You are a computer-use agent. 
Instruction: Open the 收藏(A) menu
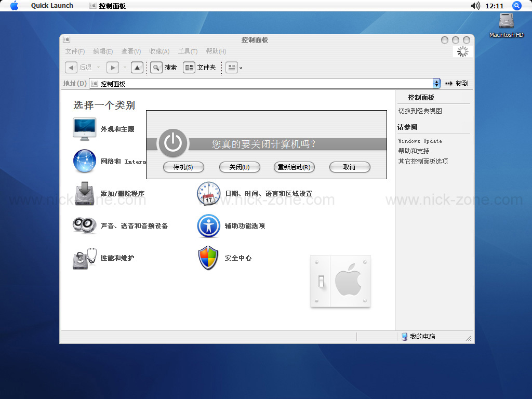coord(159,51)
